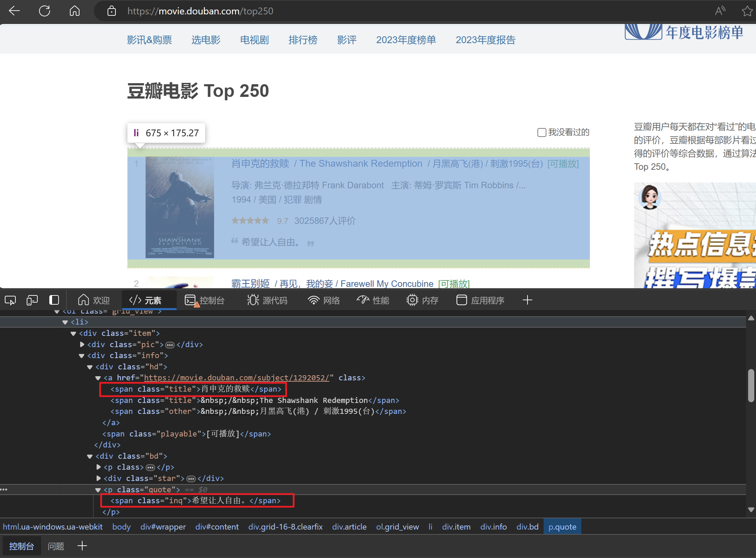Open the focus mode icon in DevTools toolbar

tap(54, 300)
